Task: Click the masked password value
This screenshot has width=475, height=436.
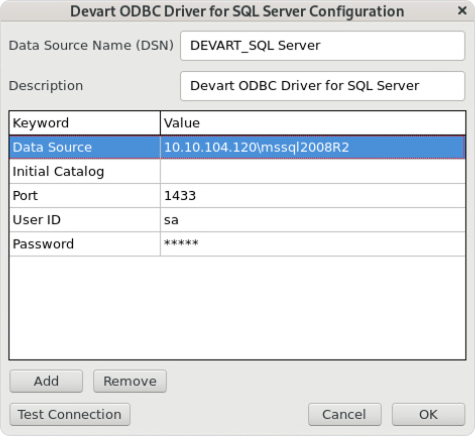Action: click(x=313, y=244)
